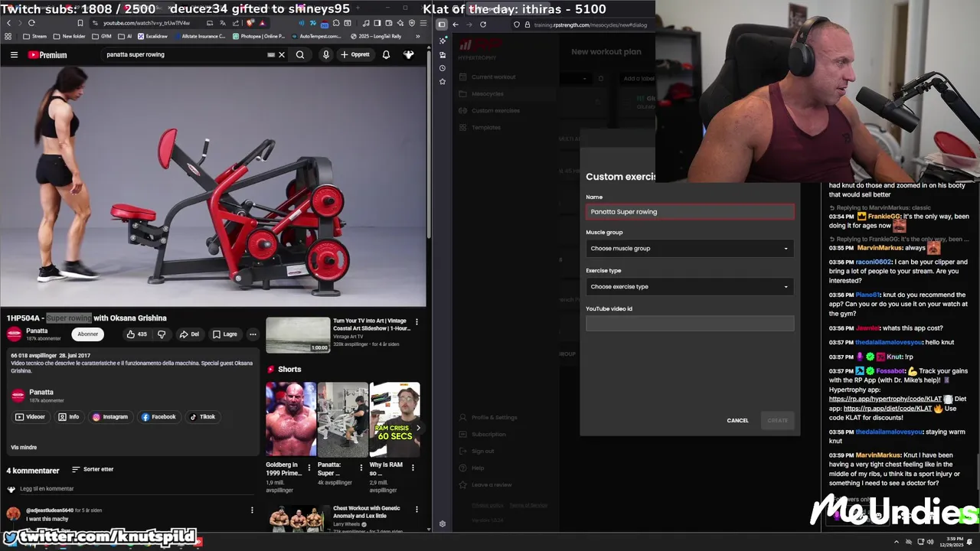Open Panatta's Tiktok link
The image size is (980, 551).
203,417
